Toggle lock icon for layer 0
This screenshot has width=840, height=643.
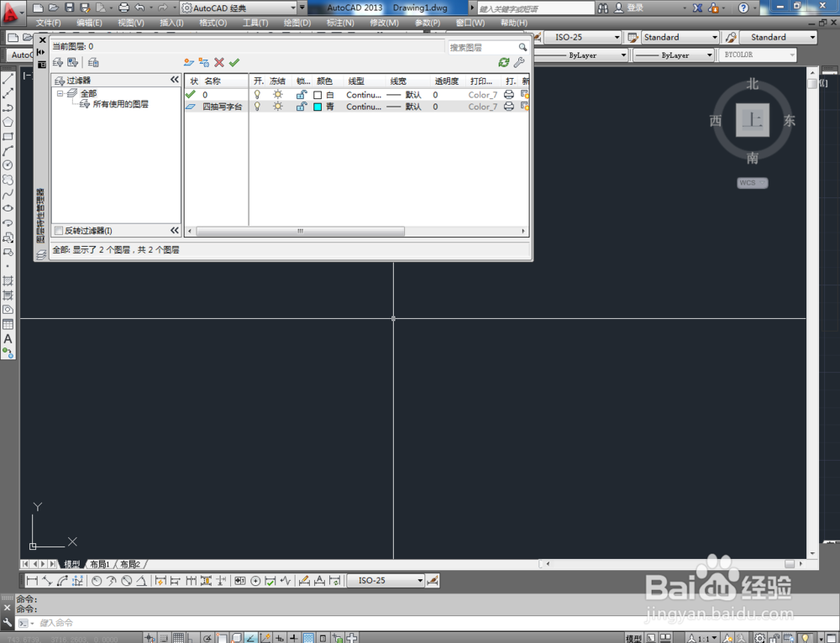click(302, 95)
